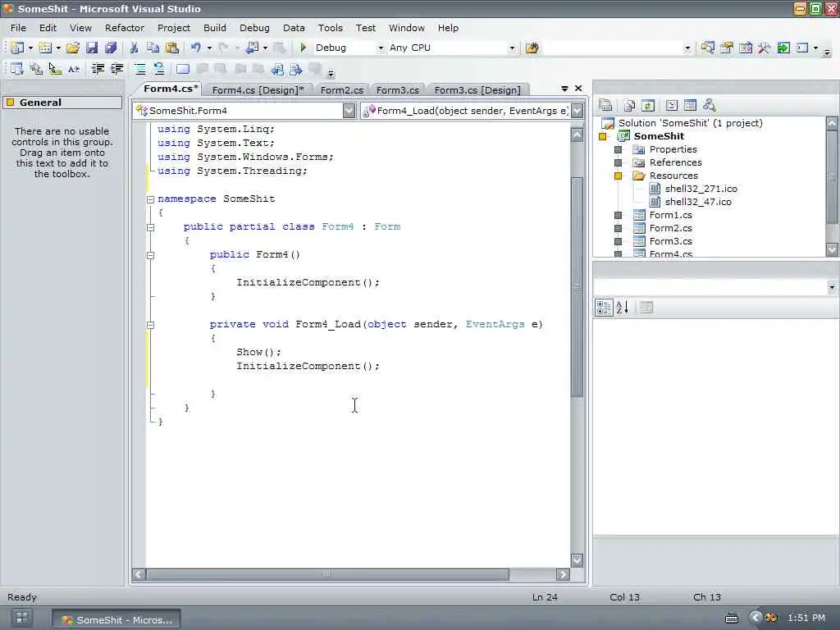This screenshot has height=630, width=840.
Task: Click the Display Word Completion icon
Action: 74,69
